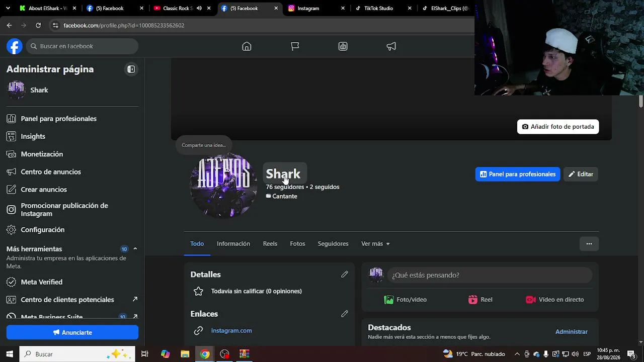Edit the Enlaces section with pencil icon
This screenshot has height=362, width=644.
coord(345,314)
